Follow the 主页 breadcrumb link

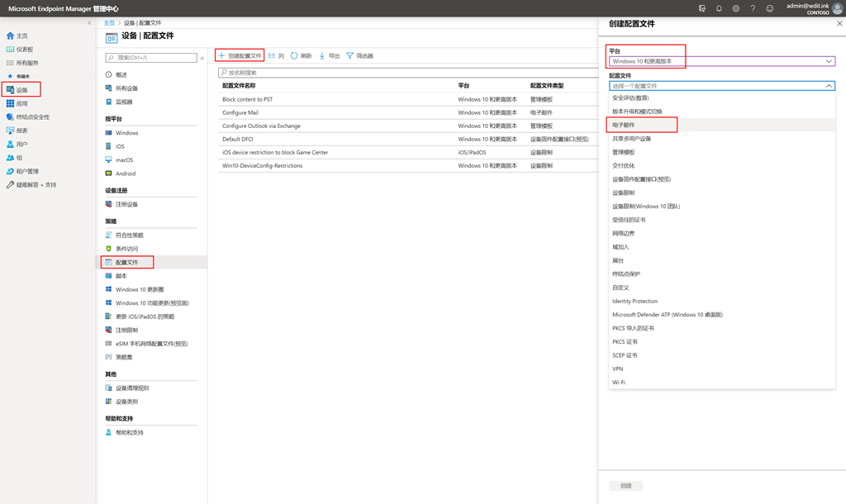click(x=109, y=22)
